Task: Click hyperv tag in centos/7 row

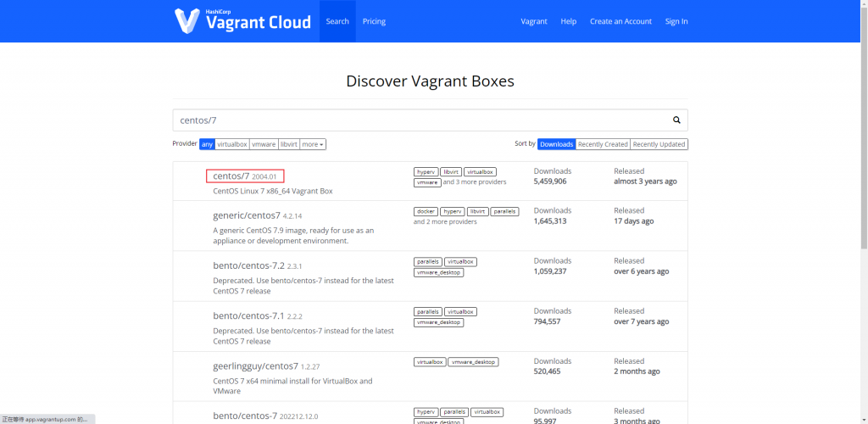Action: pyautogui.click(x=426, y=171)
